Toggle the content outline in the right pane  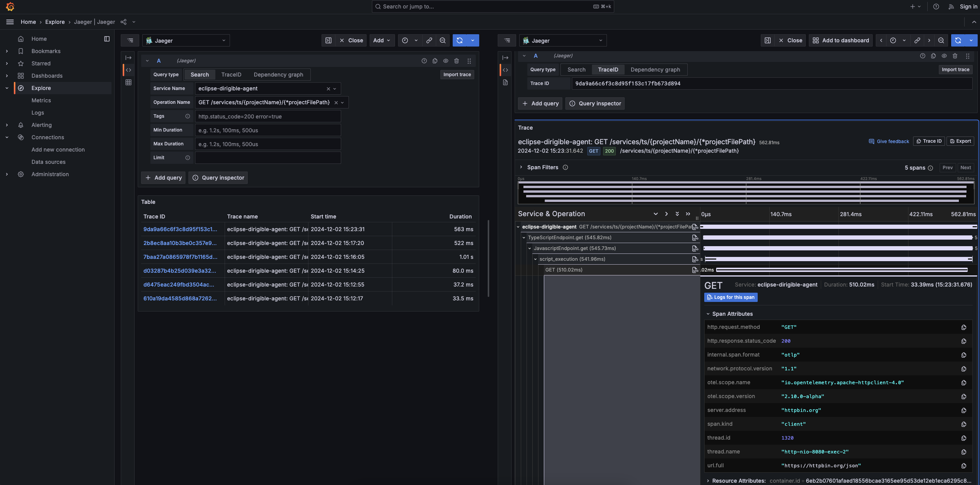pyautogui.click(x=507, y=40)
